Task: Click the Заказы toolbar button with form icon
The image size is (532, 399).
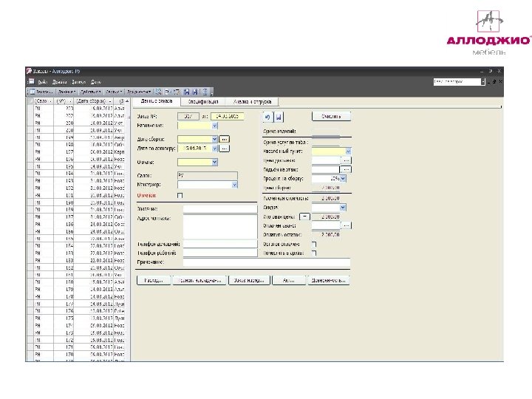Action: tap(41, 92)
